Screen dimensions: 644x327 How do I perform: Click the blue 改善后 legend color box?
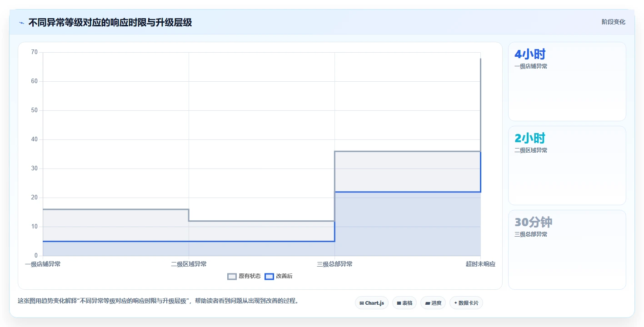click(270, 276)
